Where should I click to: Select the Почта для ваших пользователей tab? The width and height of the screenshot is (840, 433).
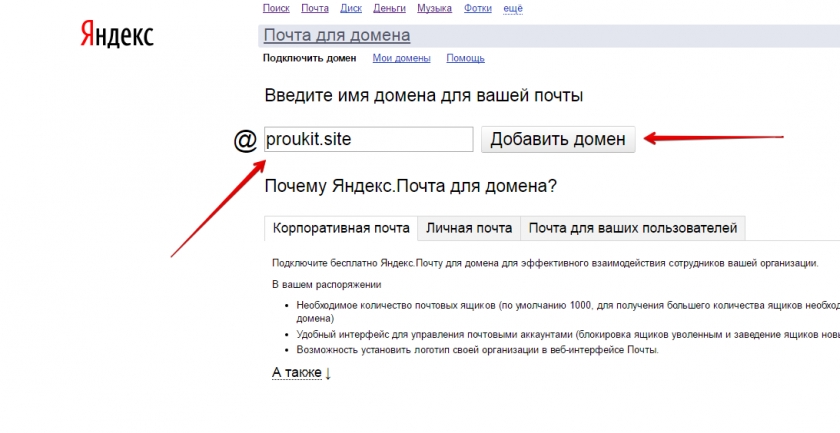click(x=632, y=228)
